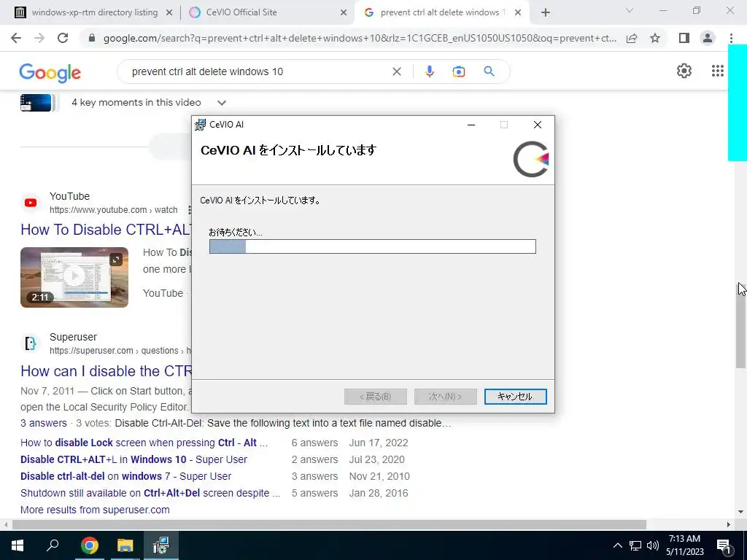
Task: Start Google voice search microphone
Action: [429, 71]
